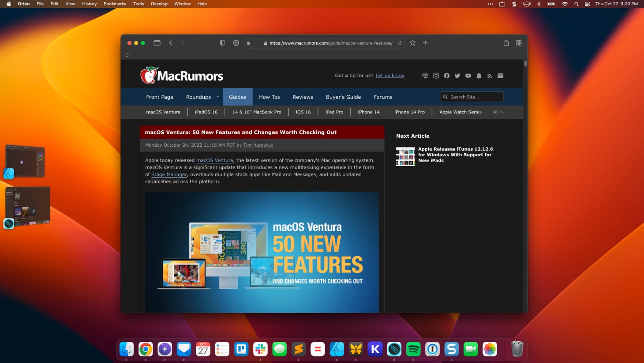Screen dimensions: 644x363
Task: Switch to lower Stage Manager window thumbnail
Action: click(27, 206)
